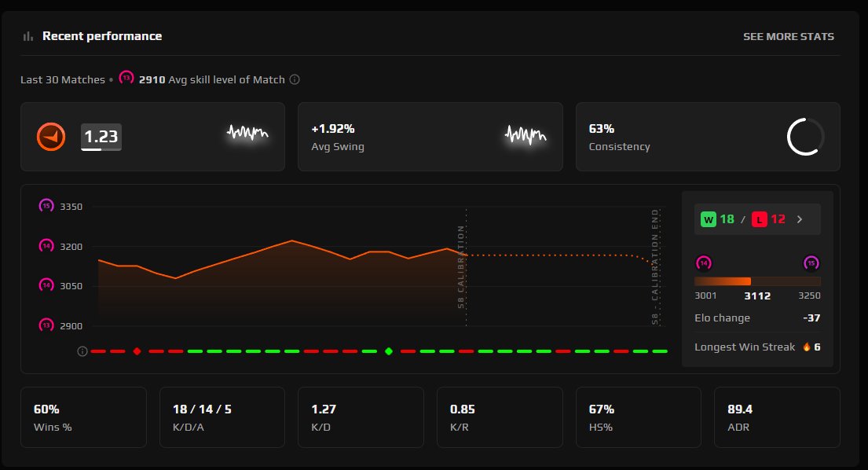The width and height of the screenshot is (868, 470).
Task: Click the 3350 axis label
Action: point(71,207)
